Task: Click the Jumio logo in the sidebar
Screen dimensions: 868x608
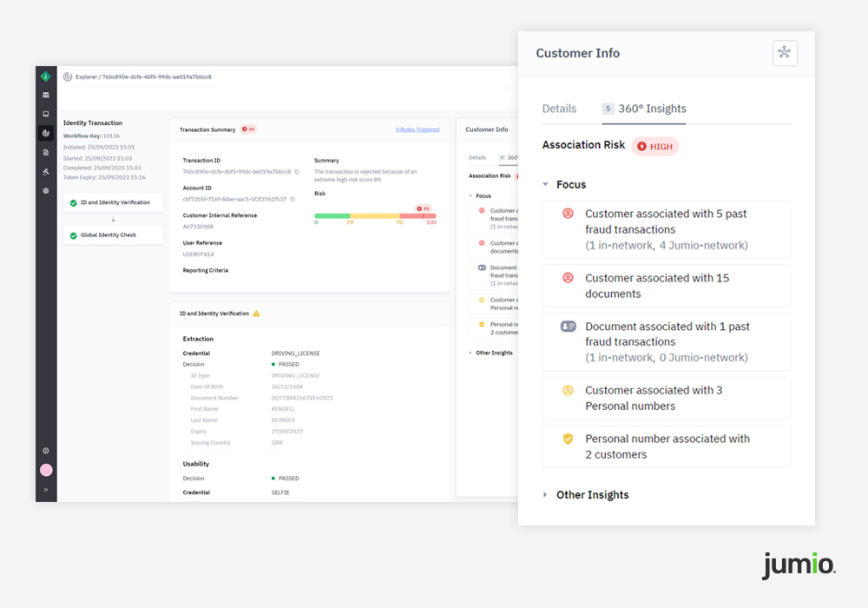Action: 46,76
